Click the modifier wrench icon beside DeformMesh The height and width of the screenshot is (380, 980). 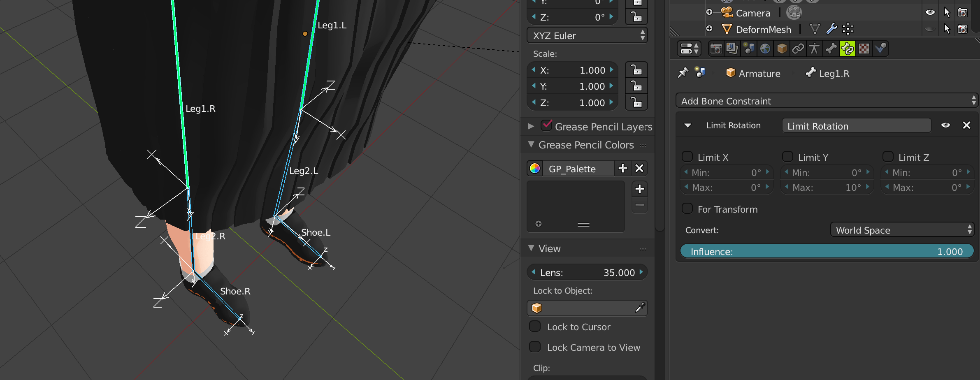point(832,29)
